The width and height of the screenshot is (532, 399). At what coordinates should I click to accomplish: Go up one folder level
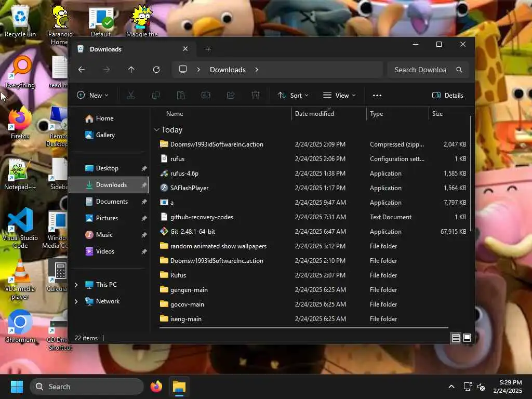[x=131, y=70]
